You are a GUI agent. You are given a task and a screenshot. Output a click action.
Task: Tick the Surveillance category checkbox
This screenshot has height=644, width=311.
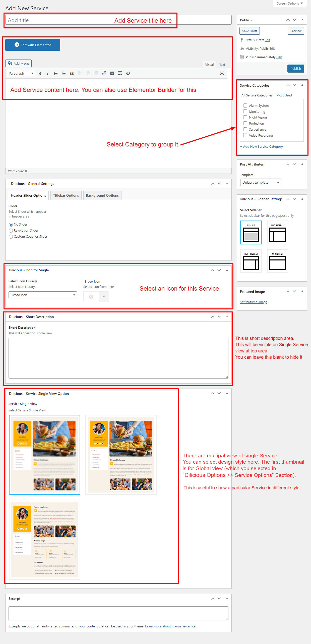(245, 129)
